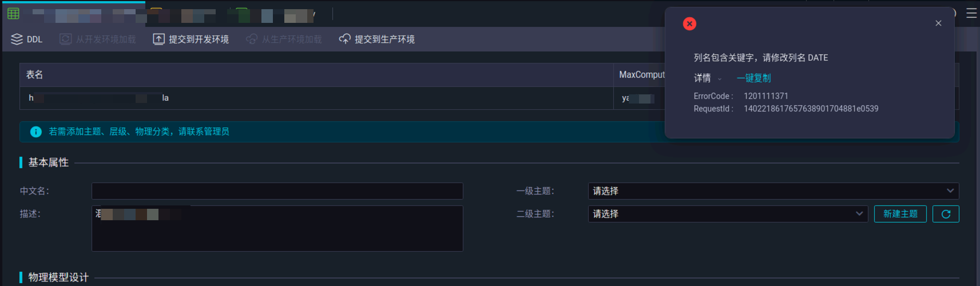Open the DDL statement view
980x286 pixels.
(27, 39)
